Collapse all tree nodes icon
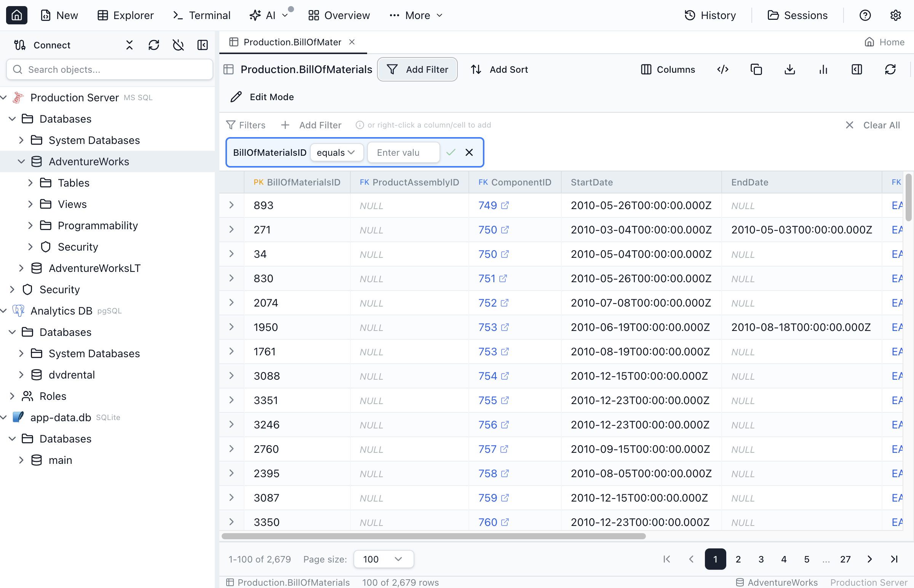914x588 pixels. click(129, 45)
